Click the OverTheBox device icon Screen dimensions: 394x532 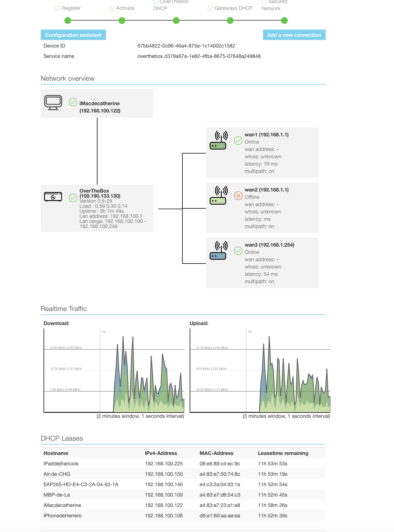coord(53,197)
